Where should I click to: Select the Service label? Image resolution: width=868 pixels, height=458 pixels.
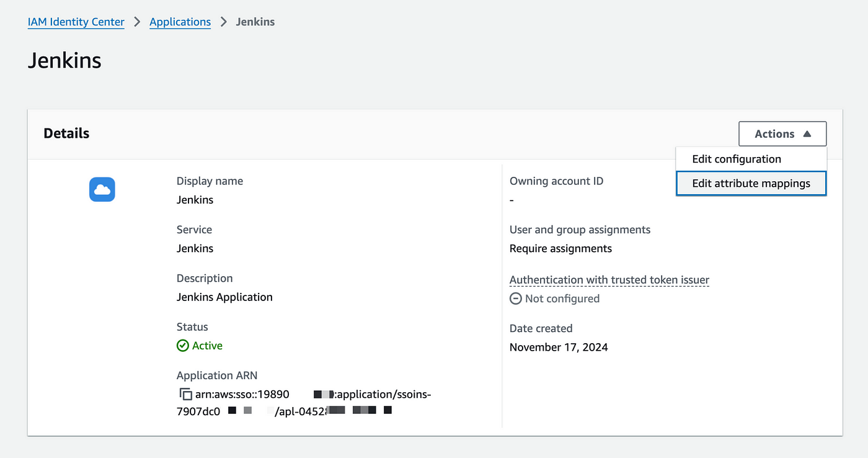[194, 230]
